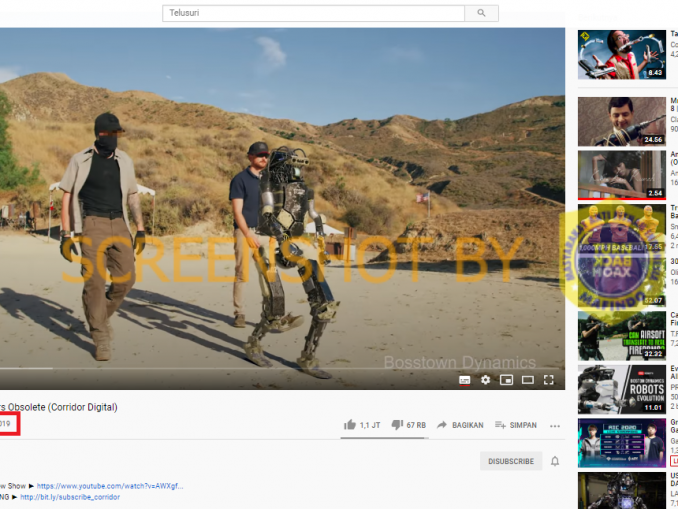Open the 24.56 duration suggested video
Viewport: 678px width, 509px height.
(622, 122)
